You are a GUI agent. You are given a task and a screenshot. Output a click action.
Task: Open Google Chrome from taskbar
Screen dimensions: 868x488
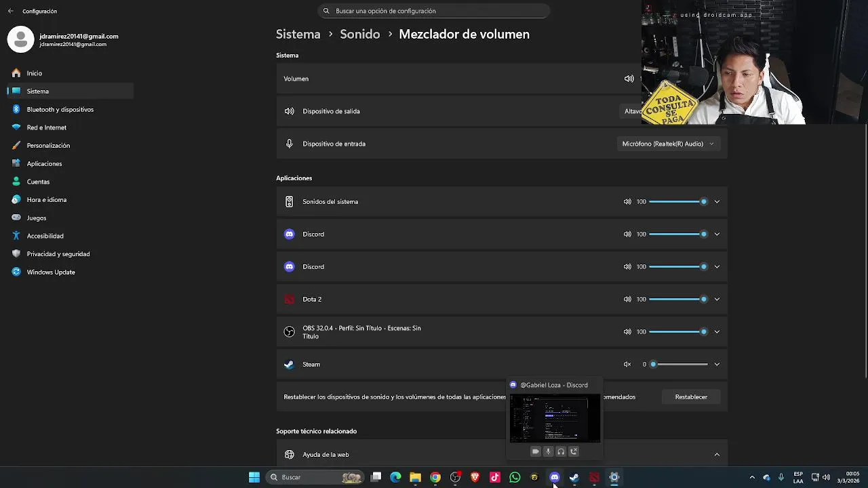click(435, 477)
